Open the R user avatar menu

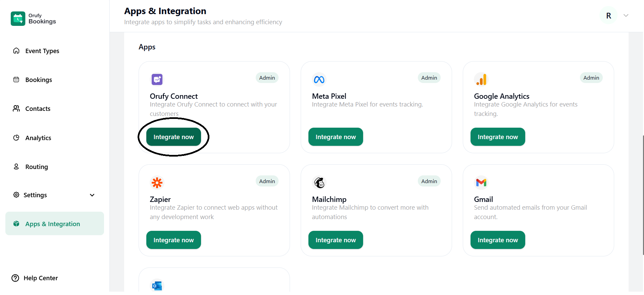click(x=608, y=16)
